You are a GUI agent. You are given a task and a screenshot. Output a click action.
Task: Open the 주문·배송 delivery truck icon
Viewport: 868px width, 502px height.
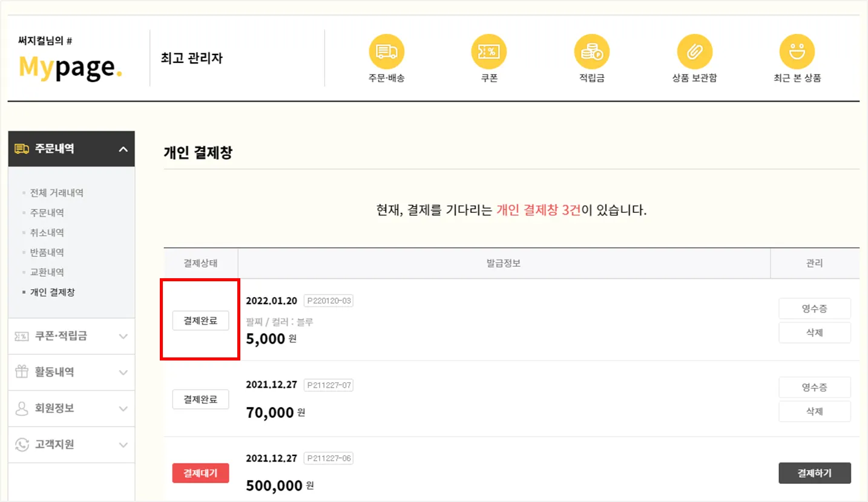click(x=386, y=51)
